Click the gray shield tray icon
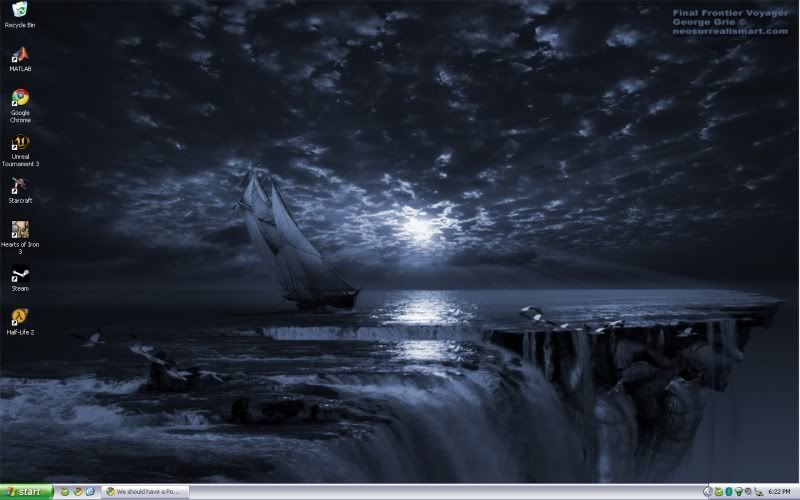This screenshot has width=800, height=500. click(x=748, y=492)
